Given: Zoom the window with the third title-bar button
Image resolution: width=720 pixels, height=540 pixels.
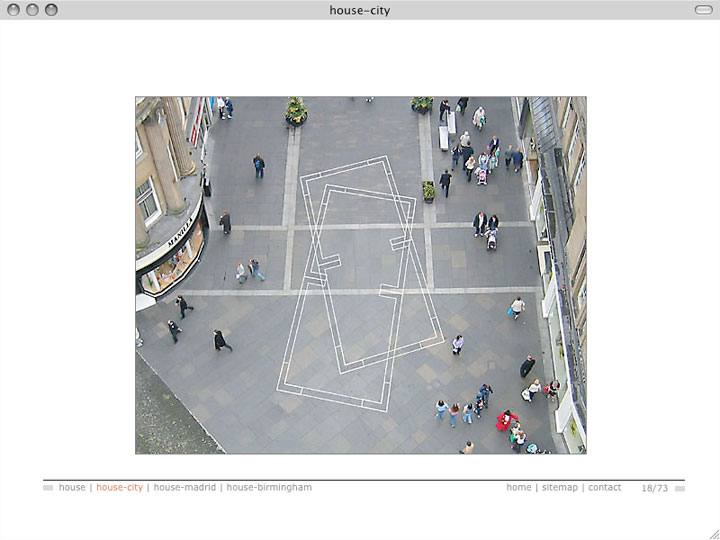Looking at the screenshot, I should tap(51, 10).
